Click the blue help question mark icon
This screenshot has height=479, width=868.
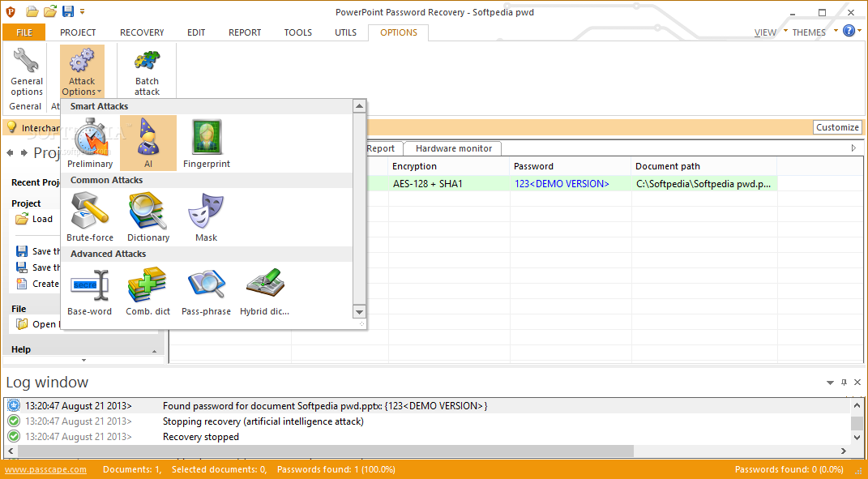point(849,31)
